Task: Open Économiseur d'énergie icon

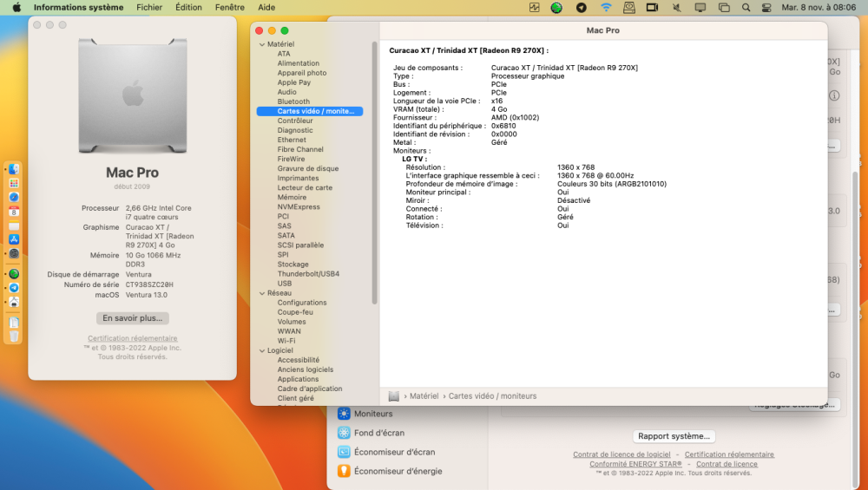Action: coord(344,471)
